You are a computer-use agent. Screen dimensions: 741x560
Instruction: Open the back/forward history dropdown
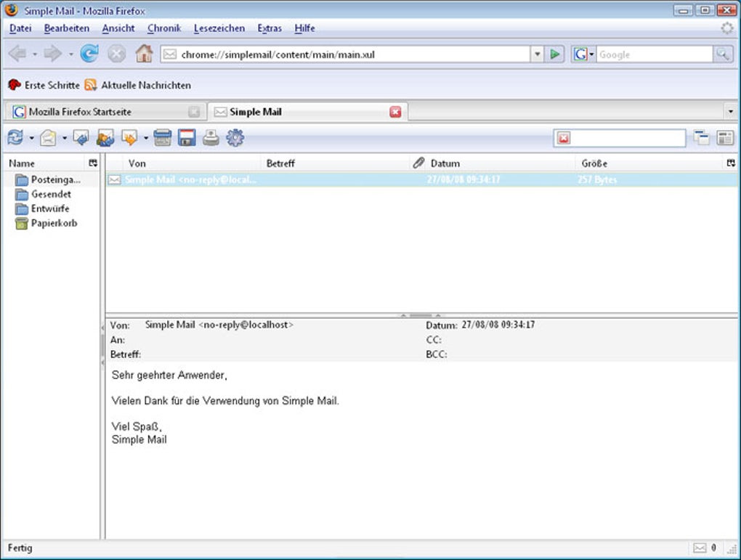point(71,54)
